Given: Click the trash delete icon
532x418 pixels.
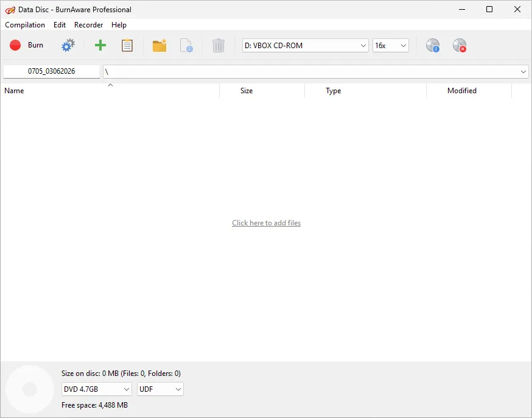Looking at the screenshot, I should pyautogui.click(x=219, y=45).
